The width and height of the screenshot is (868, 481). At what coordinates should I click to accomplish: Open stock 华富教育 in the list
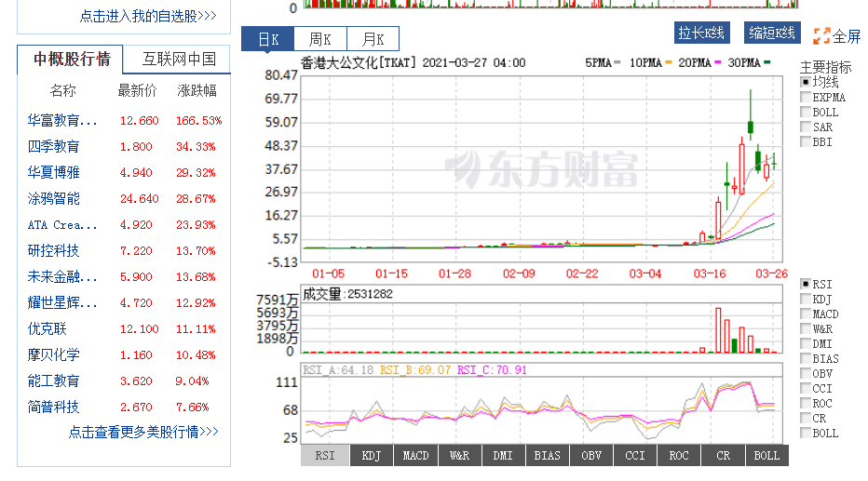pos(62,121)
